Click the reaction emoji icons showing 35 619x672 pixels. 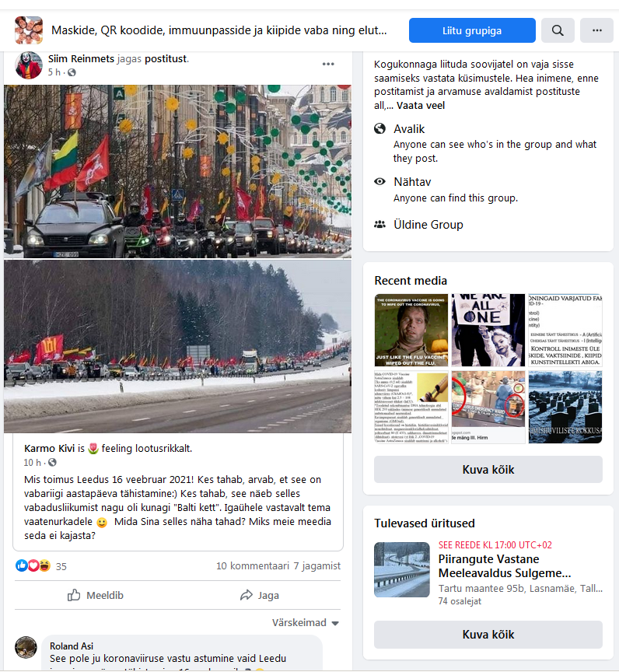(x=33, y=565)
